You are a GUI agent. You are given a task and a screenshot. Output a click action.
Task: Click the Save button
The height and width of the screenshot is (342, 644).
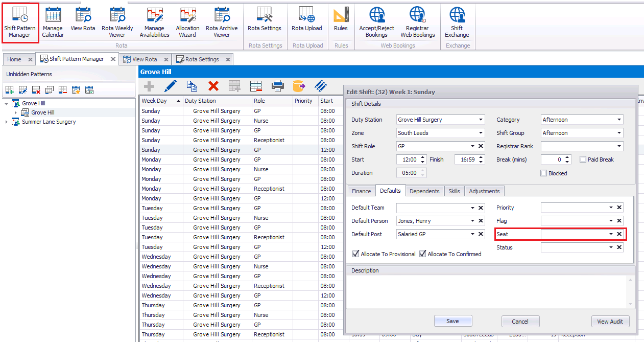[x=452, y=321]
